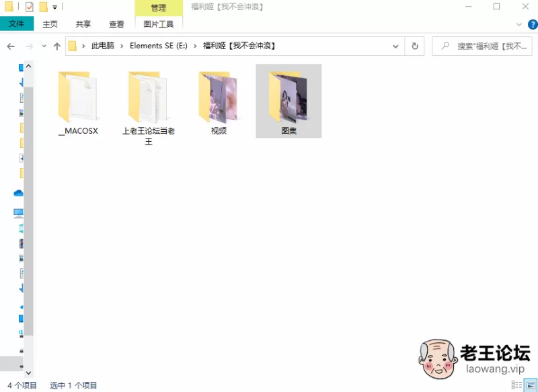Click 此电脑 in the address bar
The height and width of the screenshot is (392, 538).
(x=103, y=46)
